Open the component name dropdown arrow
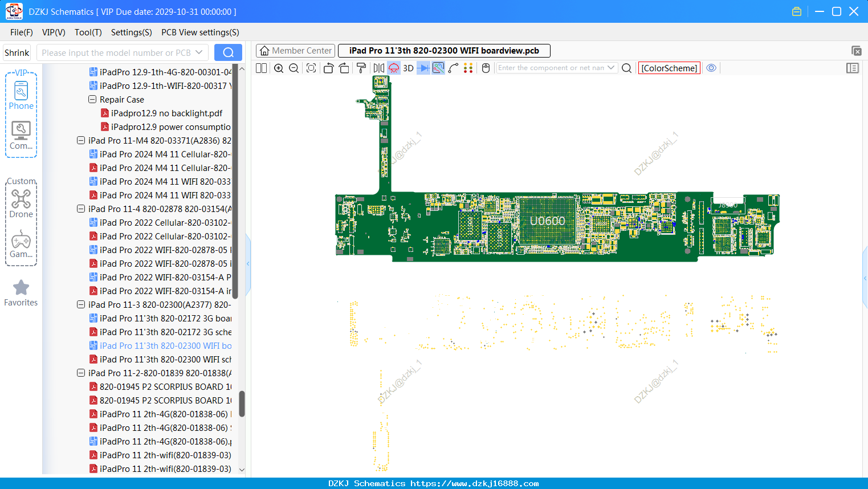The image size is (868, 489). (x=611, y=68)
